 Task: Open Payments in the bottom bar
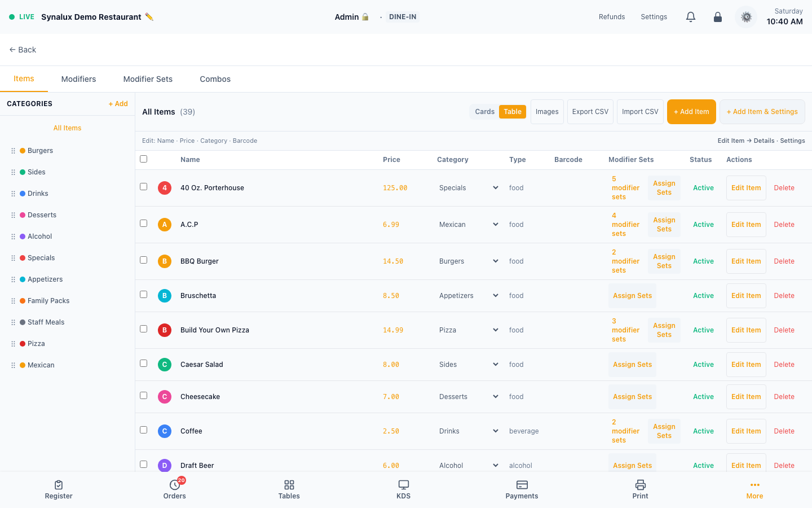pyautogui.click(x=522, y=489)
